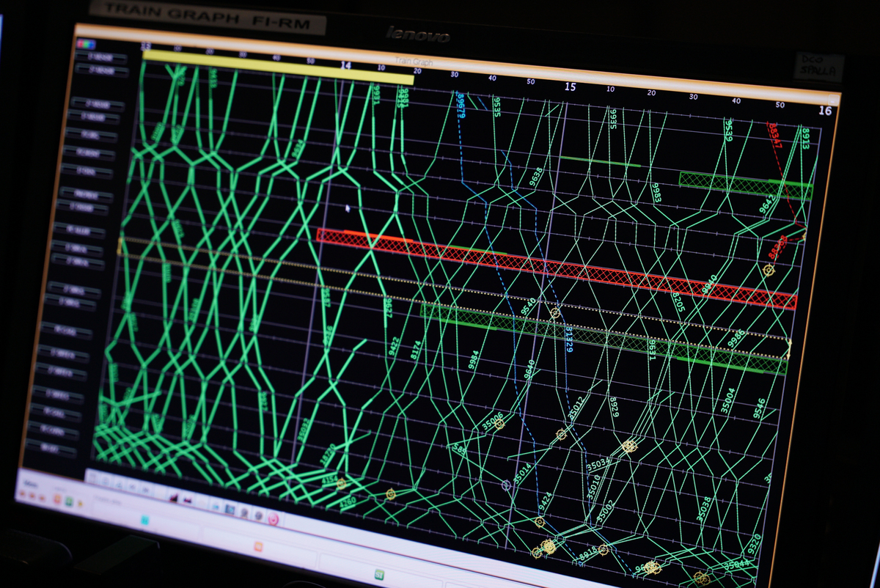The height and width of the screenshot is (588, 880).
Task: Select the green hatched band under train 9631
Action: (604, 339)
